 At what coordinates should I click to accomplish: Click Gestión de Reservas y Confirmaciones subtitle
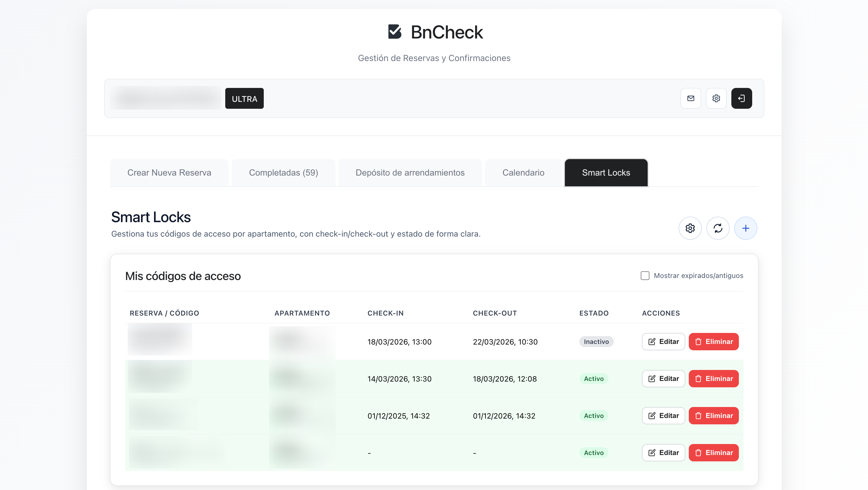tap(434, 58)
